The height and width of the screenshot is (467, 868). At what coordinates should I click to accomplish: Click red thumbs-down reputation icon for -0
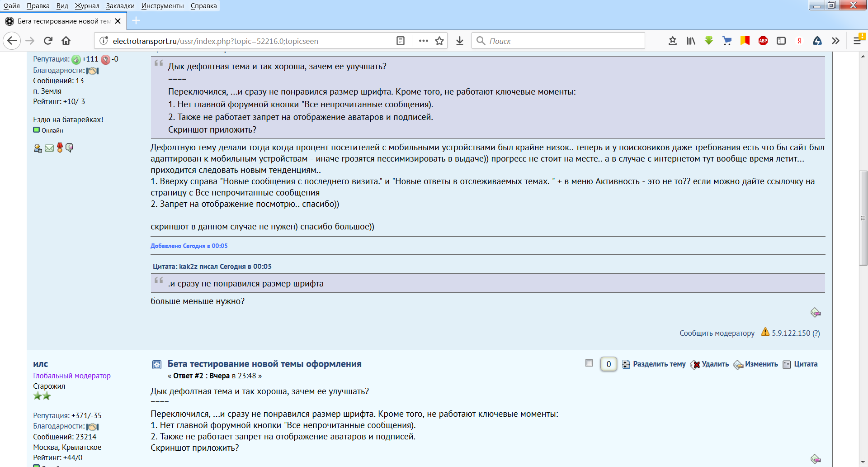[106, 59]
